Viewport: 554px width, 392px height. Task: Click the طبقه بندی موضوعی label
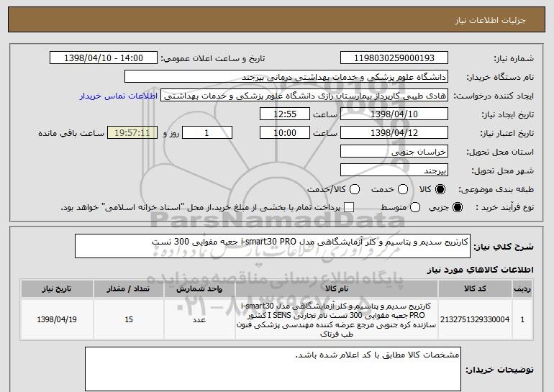click(x=496, y=190)
